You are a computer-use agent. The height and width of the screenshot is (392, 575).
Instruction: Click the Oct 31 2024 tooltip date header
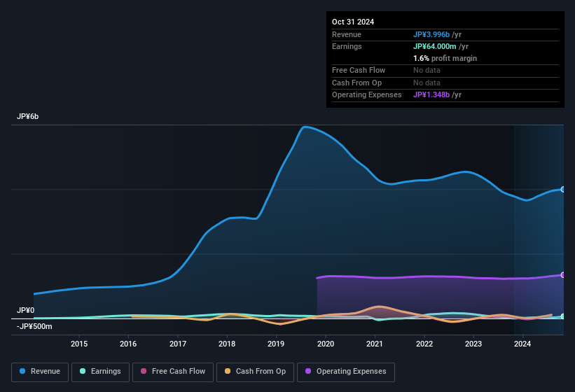[x=353, y=22]
